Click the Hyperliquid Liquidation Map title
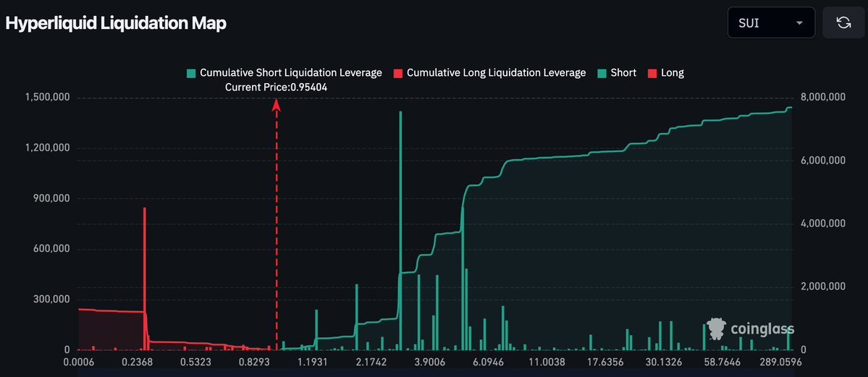The height and width of the screenshot is (377, 868). (116, 23)
